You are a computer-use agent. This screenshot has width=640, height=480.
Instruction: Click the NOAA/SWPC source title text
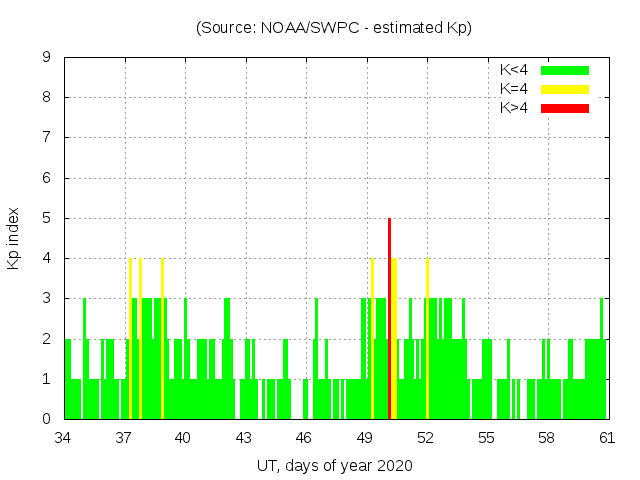coord(333,28)
